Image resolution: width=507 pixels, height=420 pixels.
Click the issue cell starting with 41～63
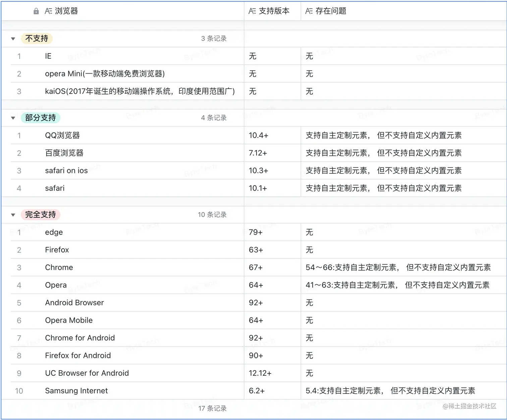click(x=404, y=285)
